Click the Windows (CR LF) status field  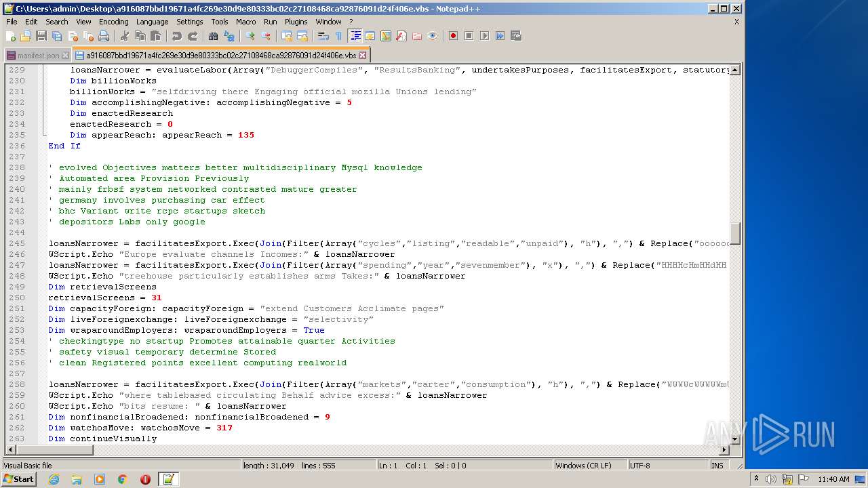[590, 466]
